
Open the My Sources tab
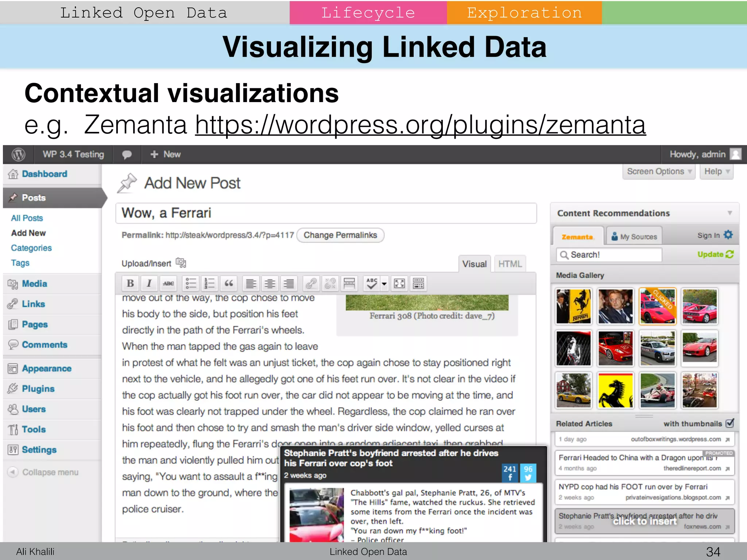634,237
